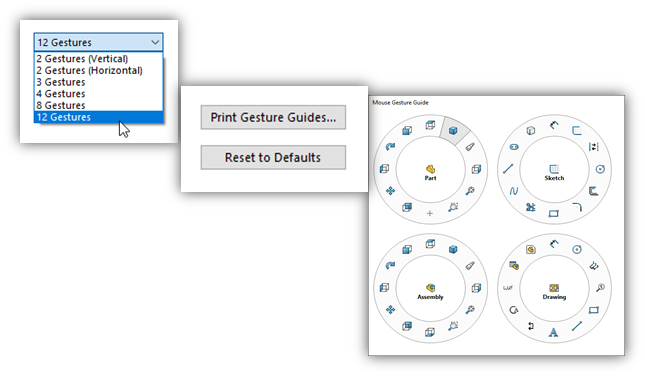Click the Spline tool in Sketch wheel

tap(514, 191)
